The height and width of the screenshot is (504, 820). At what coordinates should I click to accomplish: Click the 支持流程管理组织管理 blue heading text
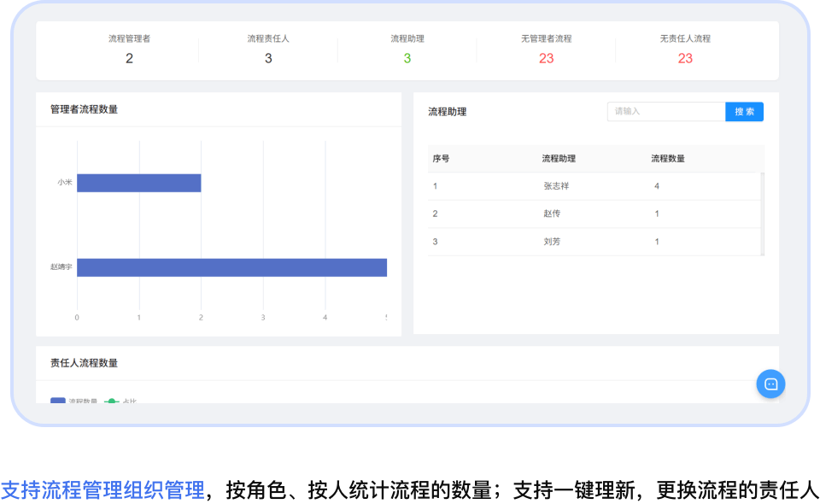click(102, 490)
